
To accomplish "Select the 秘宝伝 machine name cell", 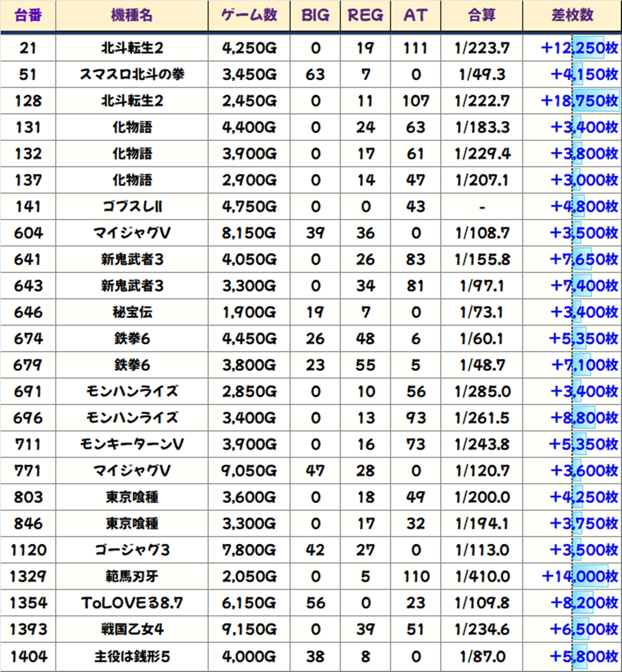I will [132, 312].
